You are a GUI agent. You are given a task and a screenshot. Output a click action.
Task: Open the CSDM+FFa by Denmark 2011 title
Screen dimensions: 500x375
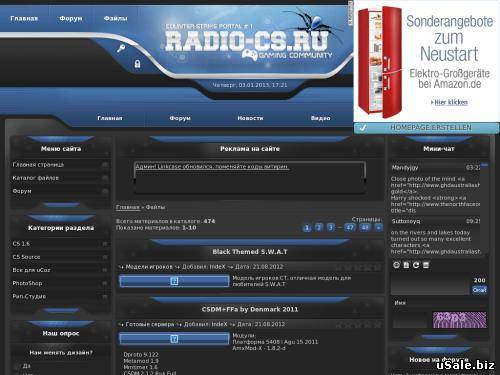(x=250, y=310)
